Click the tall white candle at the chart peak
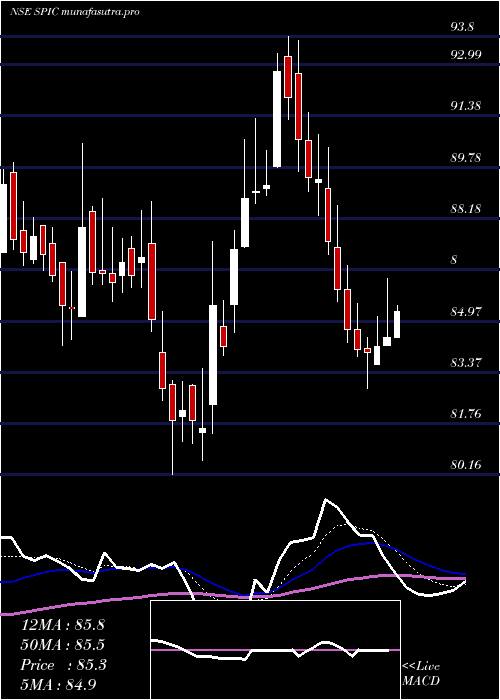500x700 pixels. click(277, 119)
